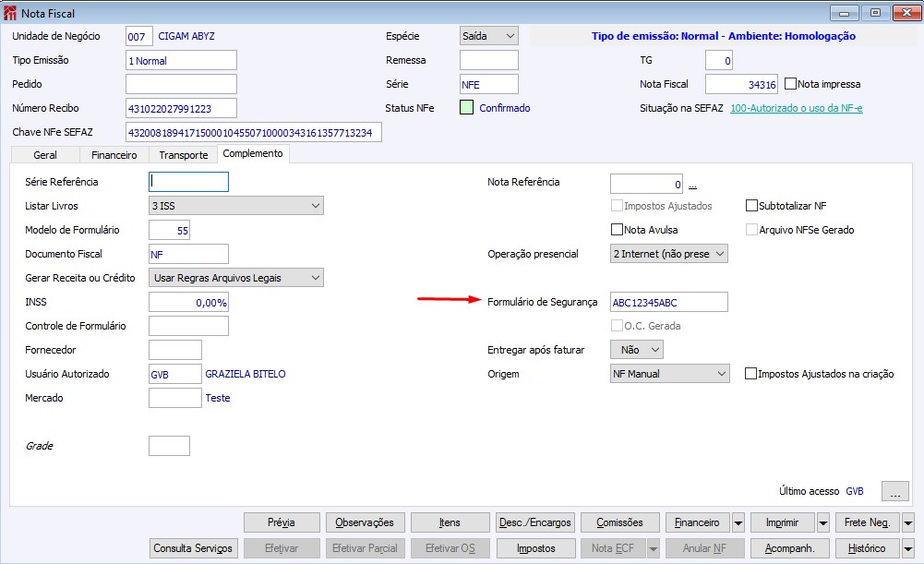
Task: Click the Impostos Ajustados checkbox
Action: pos(617,206)
